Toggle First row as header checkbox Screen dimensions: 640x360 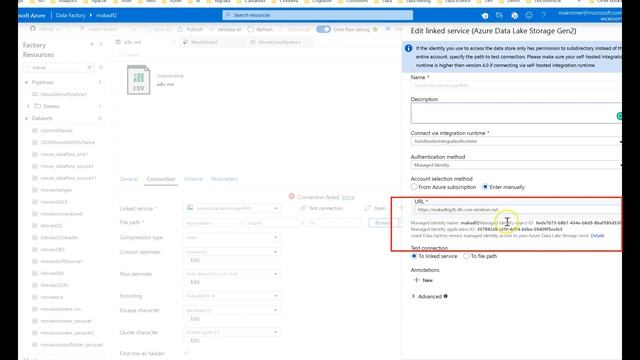pos(187,353)
